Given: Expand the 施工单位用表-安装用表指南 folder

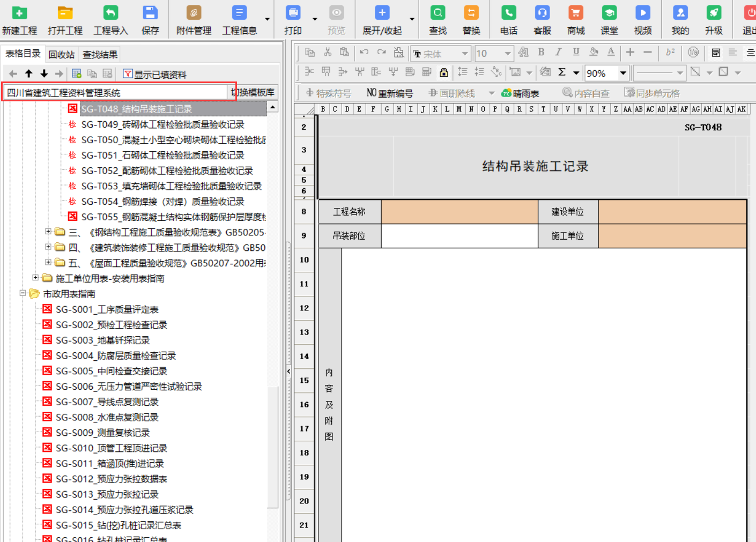Looking at the screenshot, I should [35, 278].
